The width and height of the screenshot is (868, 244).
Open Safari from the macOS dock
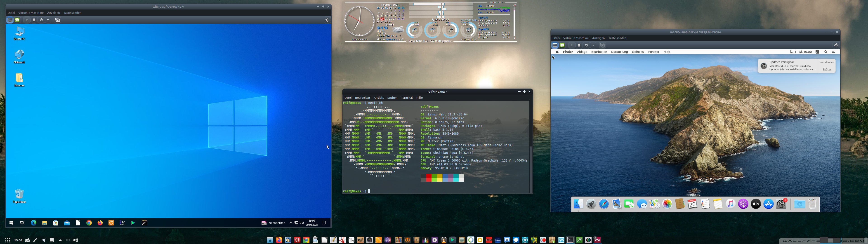(x=604, y=204)
